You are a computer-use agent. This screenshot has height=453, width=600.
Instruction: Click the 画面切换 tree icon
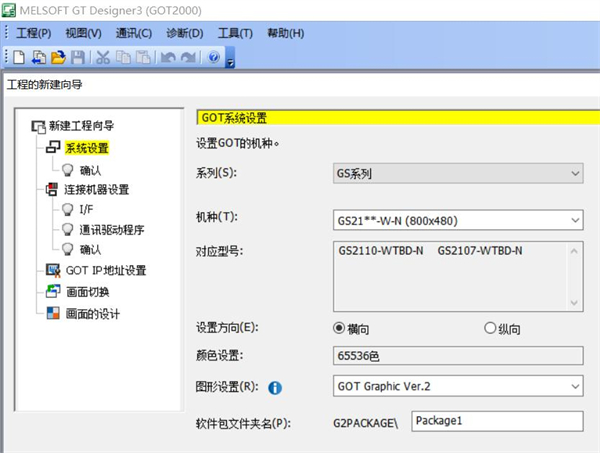[x=53, y=291]
